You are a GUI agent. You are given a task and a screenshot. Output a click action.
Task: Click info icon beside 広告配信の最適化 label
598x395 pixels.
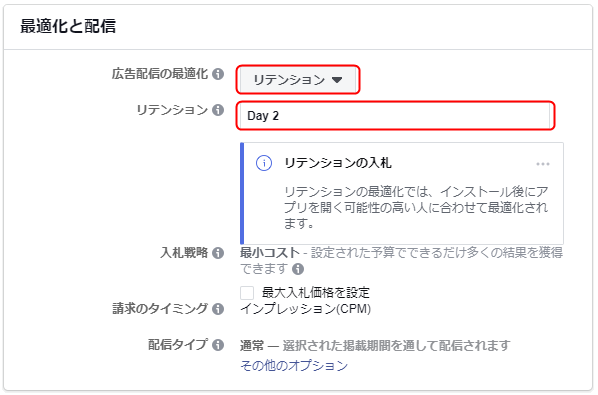218,74
